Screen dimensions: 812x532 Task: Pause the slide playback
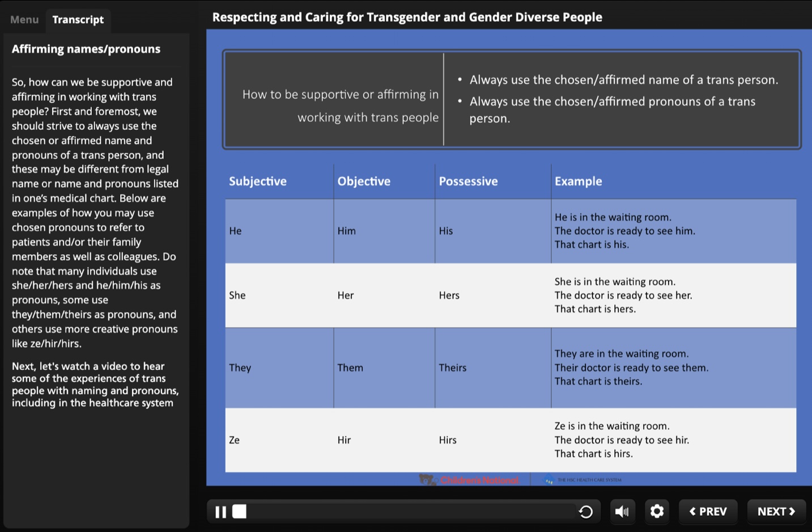click(220, 512)
